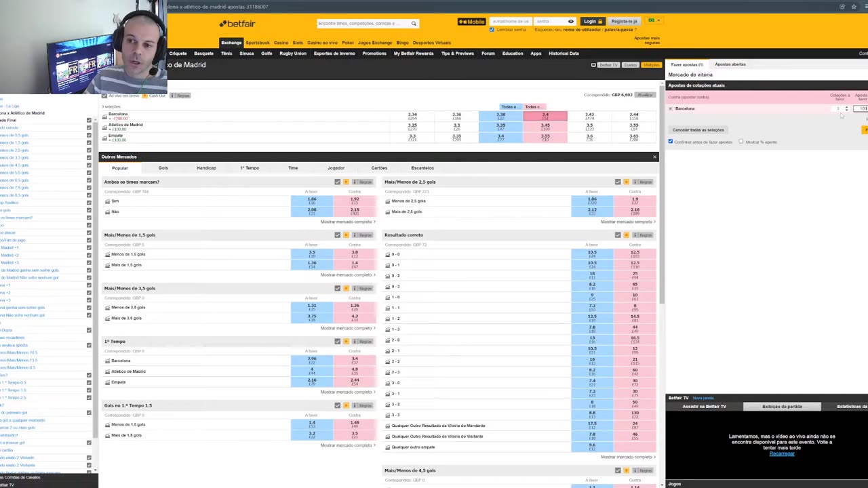
Task: Switch to the Handicap tab
Action: 206,168
